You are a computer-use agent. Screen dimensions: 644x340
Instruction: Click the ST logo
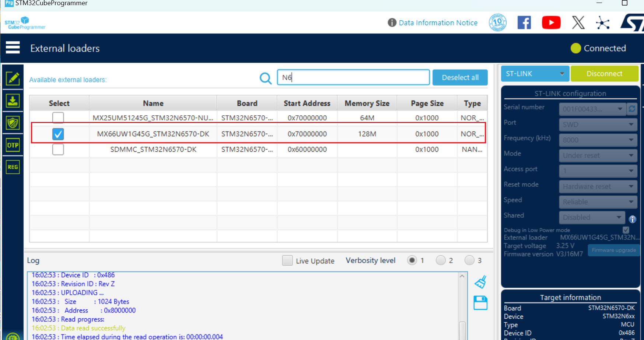(x=633, y=23)
